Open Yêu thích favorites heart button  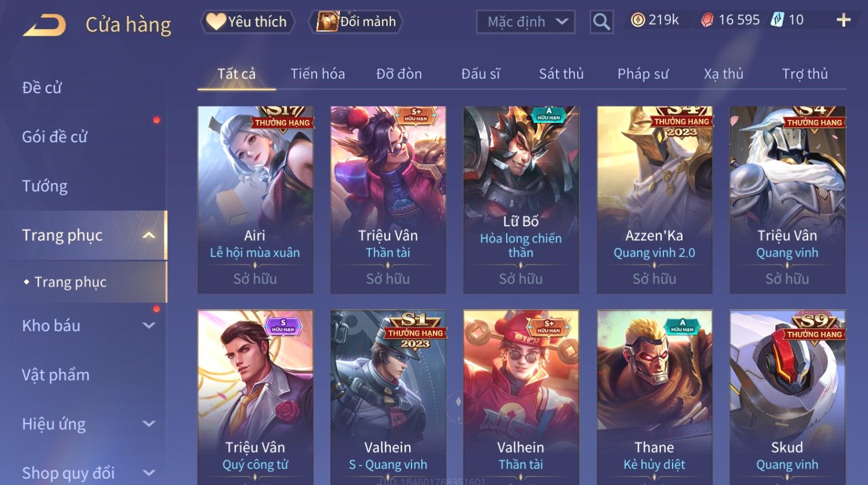[x=247, y=22]
